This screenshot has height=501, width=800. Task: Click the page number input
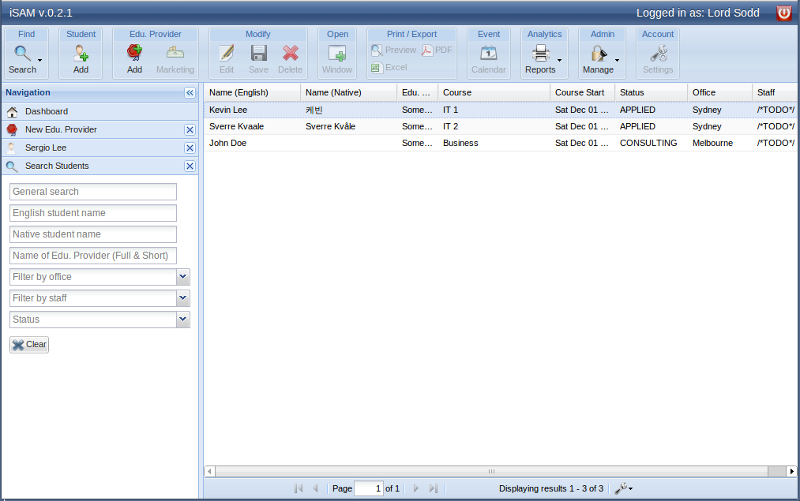point(369,489)
